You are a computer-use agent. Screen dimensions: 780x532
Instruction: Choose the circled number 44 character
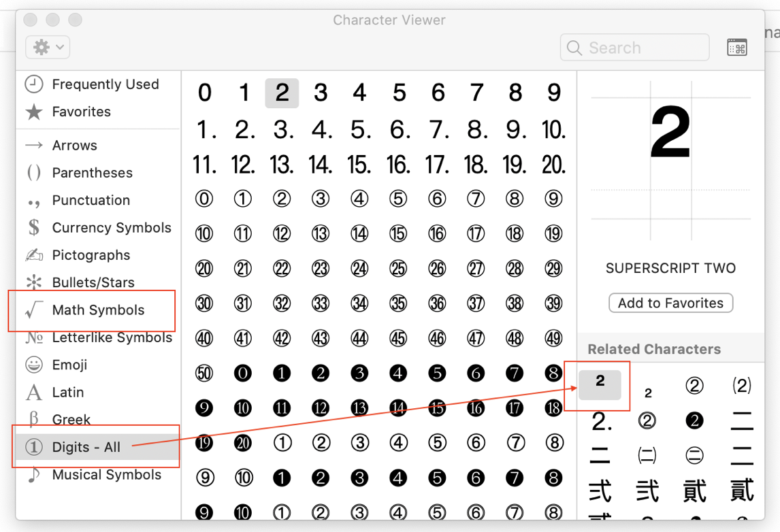point(359,338)
